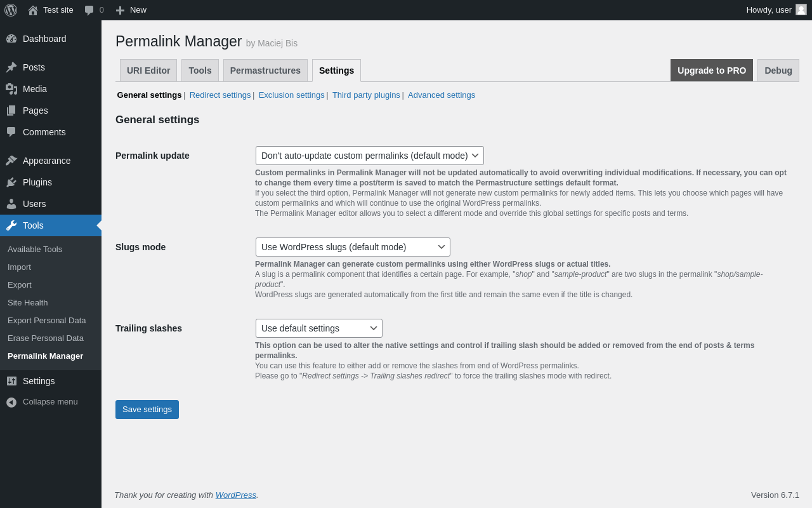Open Appearance paintbrush icon

click(x=11, y=161)
